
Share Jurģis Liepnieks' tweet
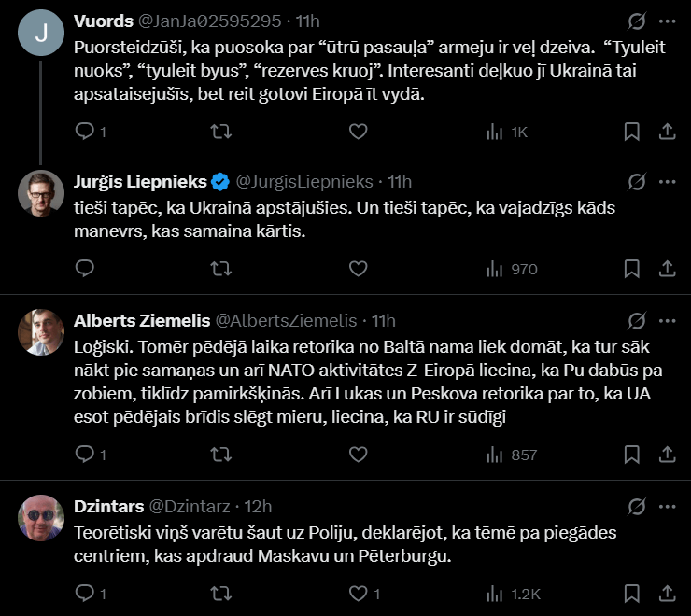click(667, 269)
